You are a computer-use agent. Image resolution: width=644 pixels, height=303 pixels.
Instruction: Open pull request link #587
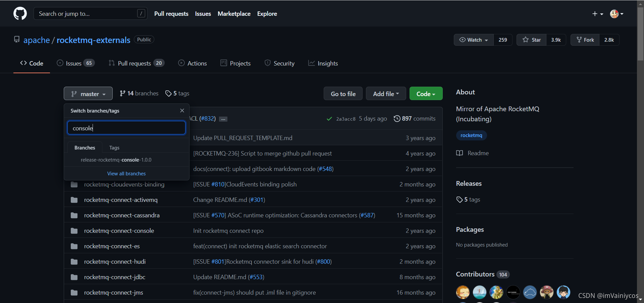[367, 215]
